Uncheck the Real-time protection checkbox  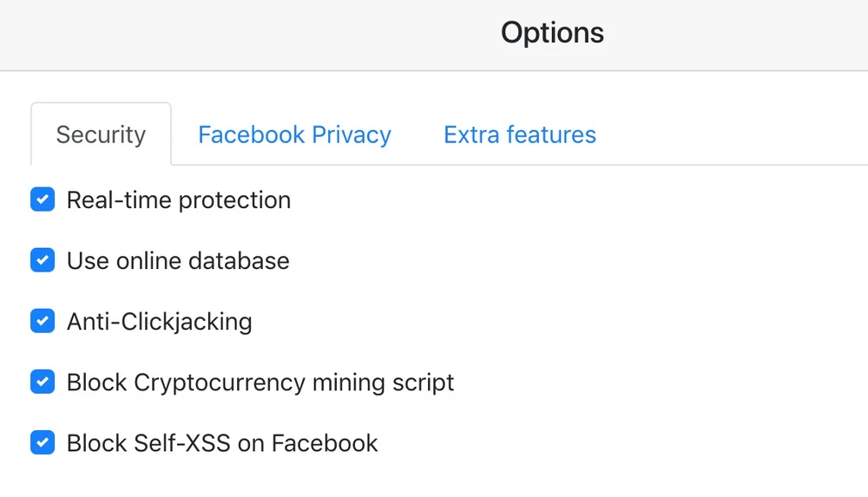43,200
